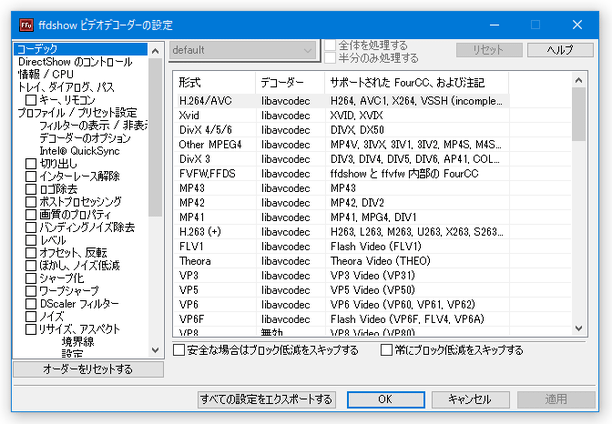Click the リセット button
612x424 pixels.
coord(489,50)
